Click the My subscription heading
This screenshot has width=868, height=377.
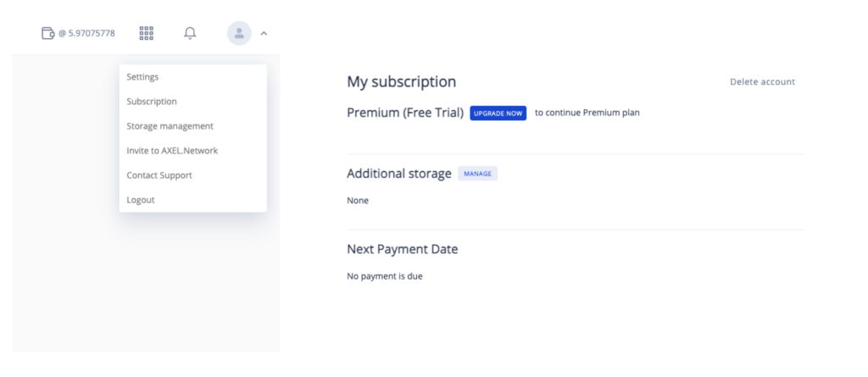tap(401, 82)
